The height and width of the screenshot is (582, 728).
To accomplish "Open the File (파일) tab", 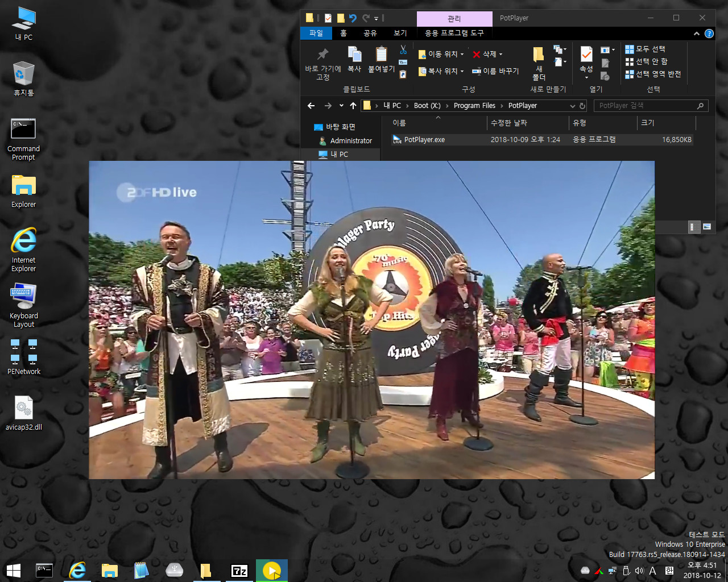I will point(316,33).
